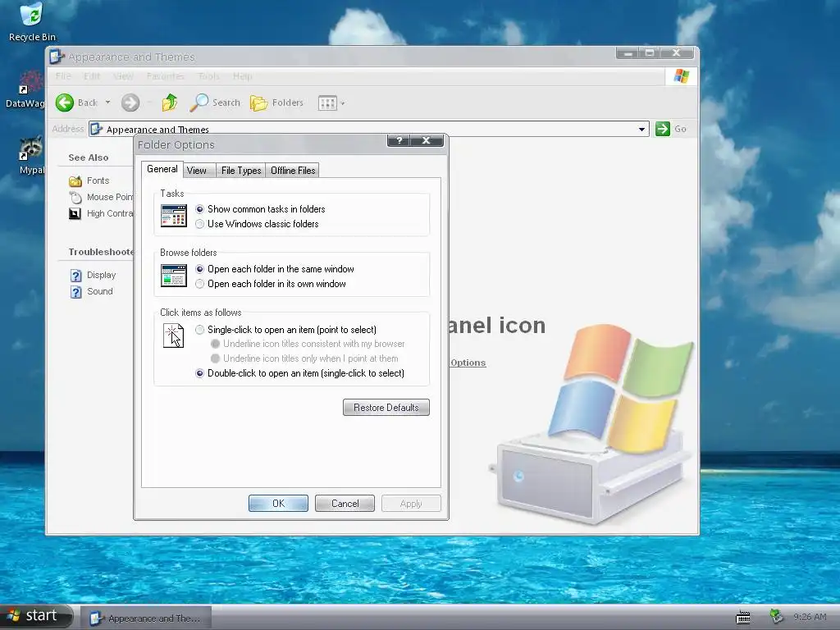The width and height of the screenshot is (840, 630).
Task: Click the green Go arrow button
Action: (663, 129)
